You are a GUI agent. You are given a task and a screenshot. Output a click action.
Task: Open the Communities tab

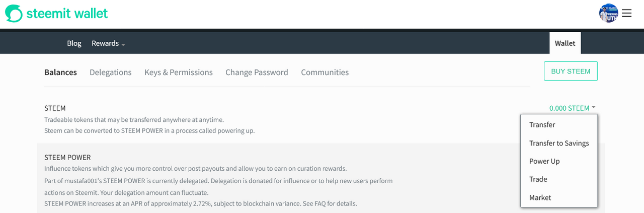[x=325, y=72]
